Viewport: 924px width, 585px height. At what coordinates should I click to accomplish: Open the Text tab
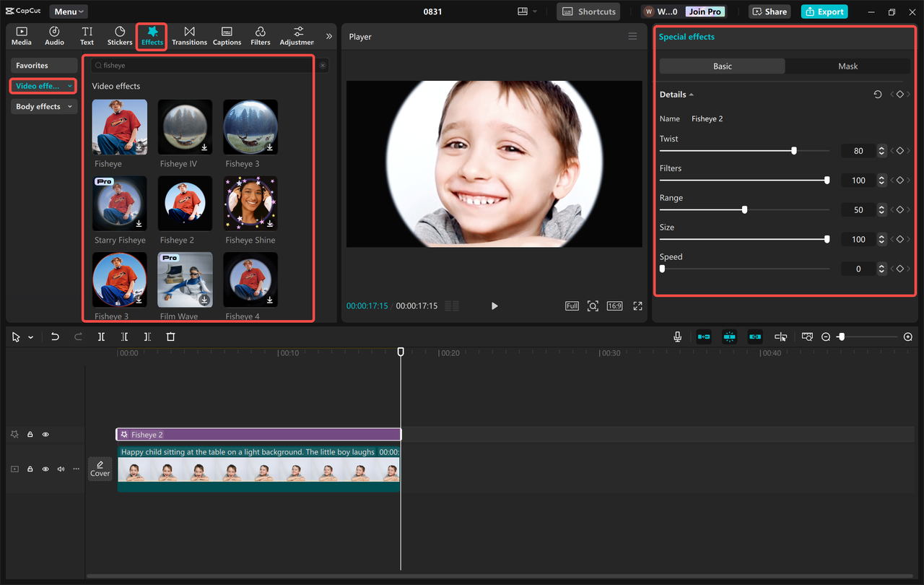(x=87, y=36)
